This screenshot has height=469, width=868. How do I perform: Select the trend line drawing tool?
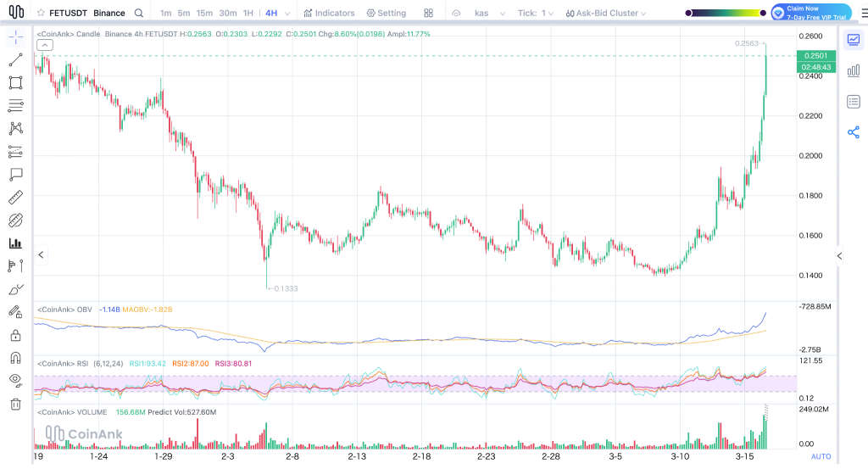tap(15, 60)
